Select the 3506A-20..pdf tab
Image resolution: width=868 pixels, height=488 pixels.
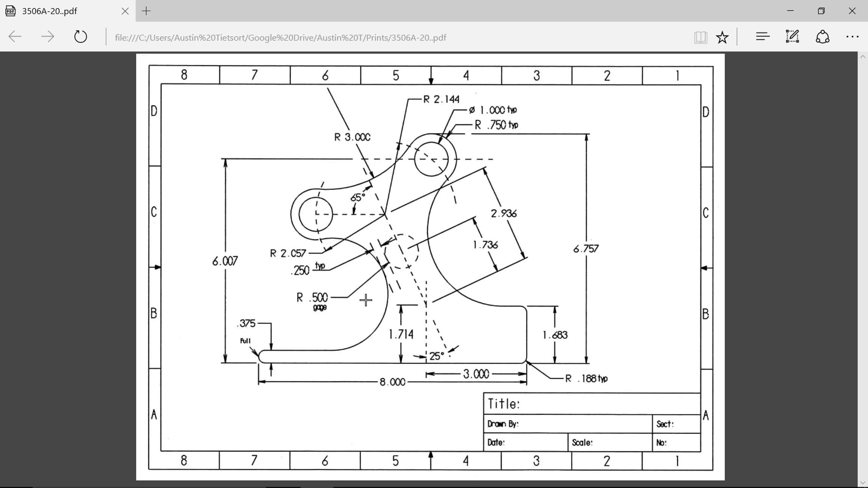coord(68,11)
